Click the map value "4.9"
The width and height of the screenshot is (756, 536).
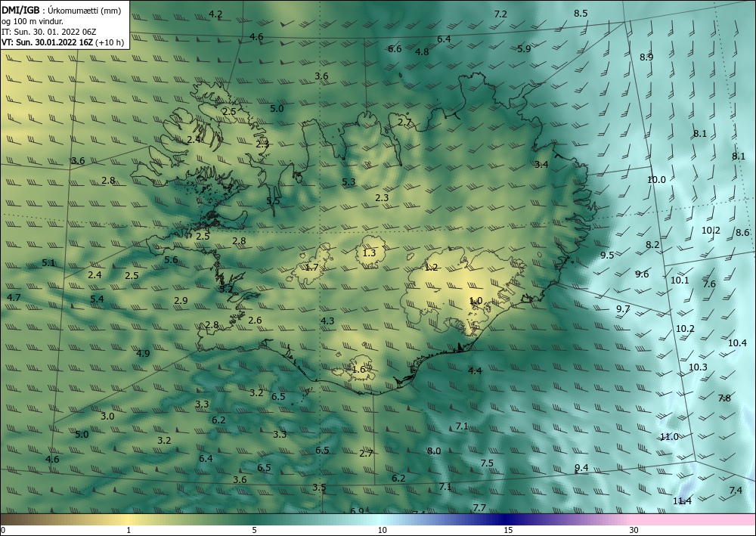tap(143, 353)
